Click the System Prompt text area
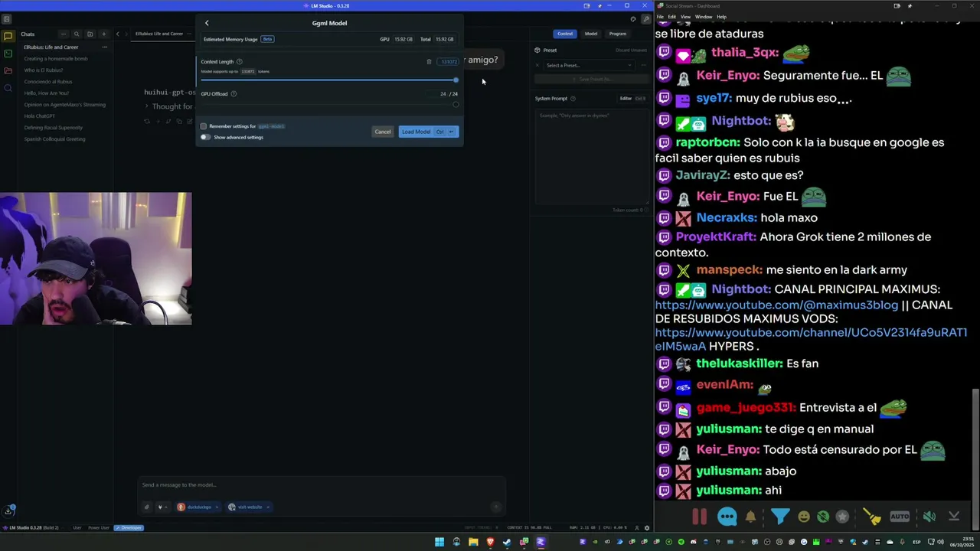The width and height of the screenshot is (980, 551). click(x=591, y=157)
